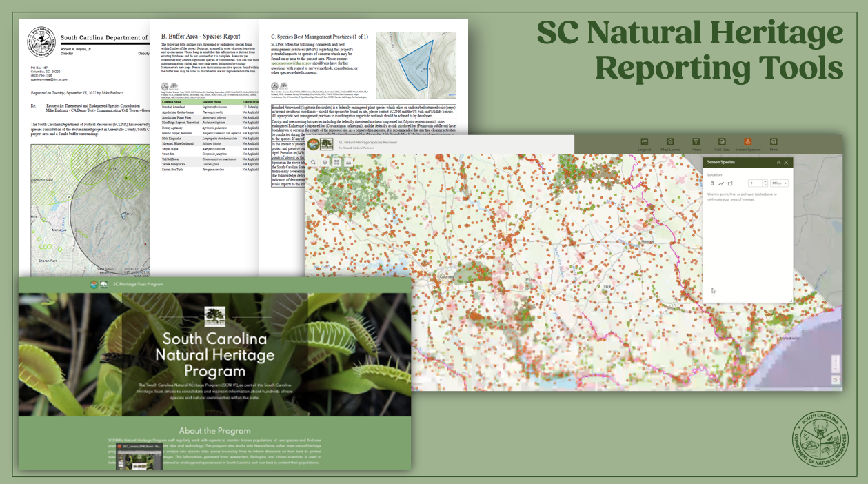The width and height of the screenshot is (868, 484).
Task: Open the Map Layers tool
Action: [670, 141]
